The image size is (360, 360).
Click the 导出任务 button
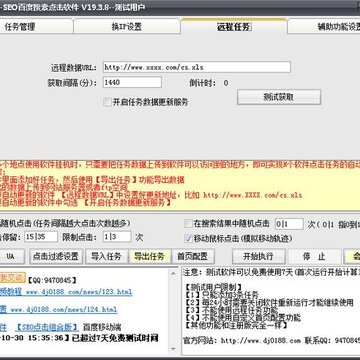149,256
